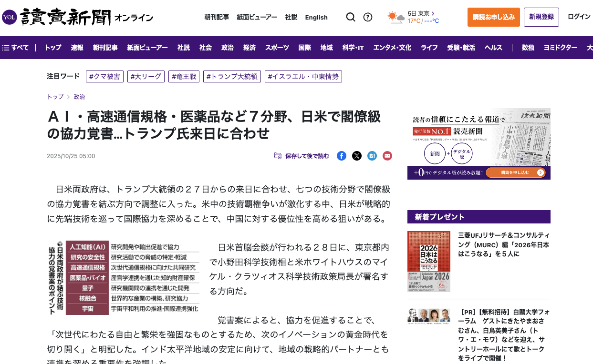Click the 購読お申し込み button

point(493,17)
